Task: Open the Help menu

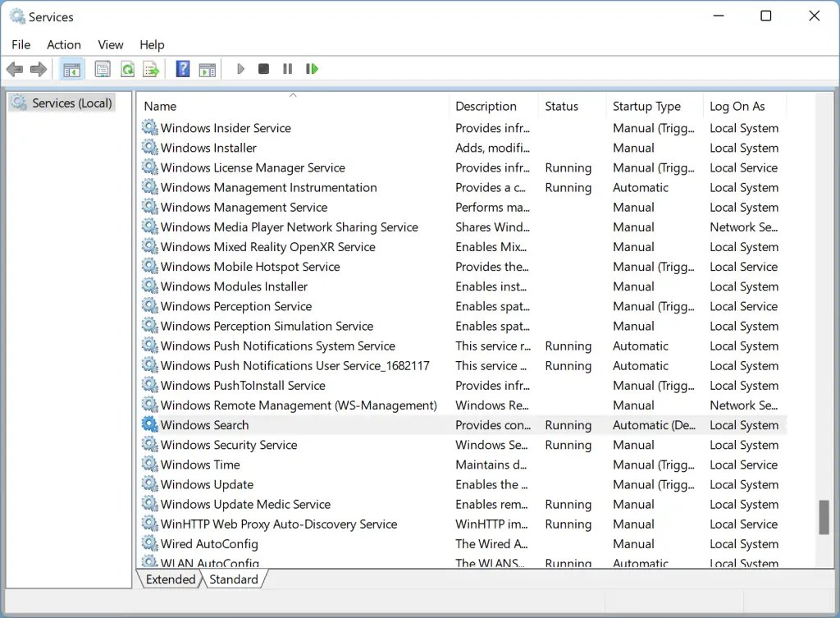Action: click(152, 44)
